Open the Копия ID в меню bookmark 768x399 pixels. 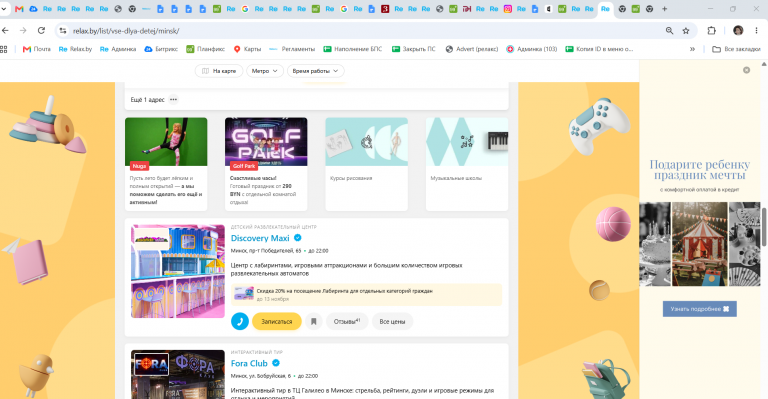(x=600, y=49)
